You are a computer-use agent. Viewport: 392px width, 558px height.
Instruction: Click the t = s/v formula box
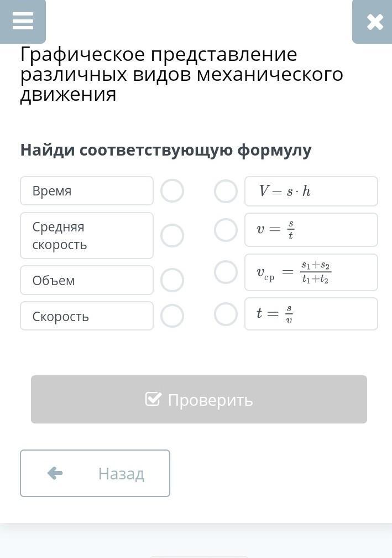(311, 314)
